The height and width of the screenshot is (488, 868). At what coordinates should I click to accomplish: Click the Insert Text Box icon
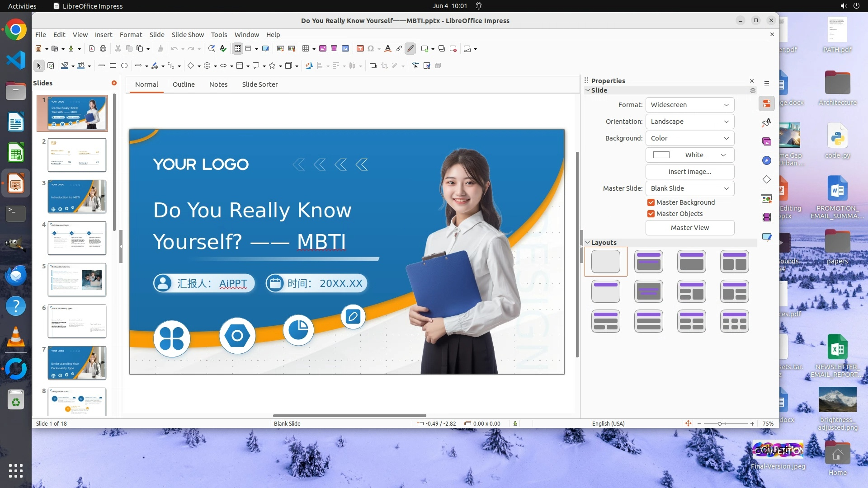pos(360,49)
